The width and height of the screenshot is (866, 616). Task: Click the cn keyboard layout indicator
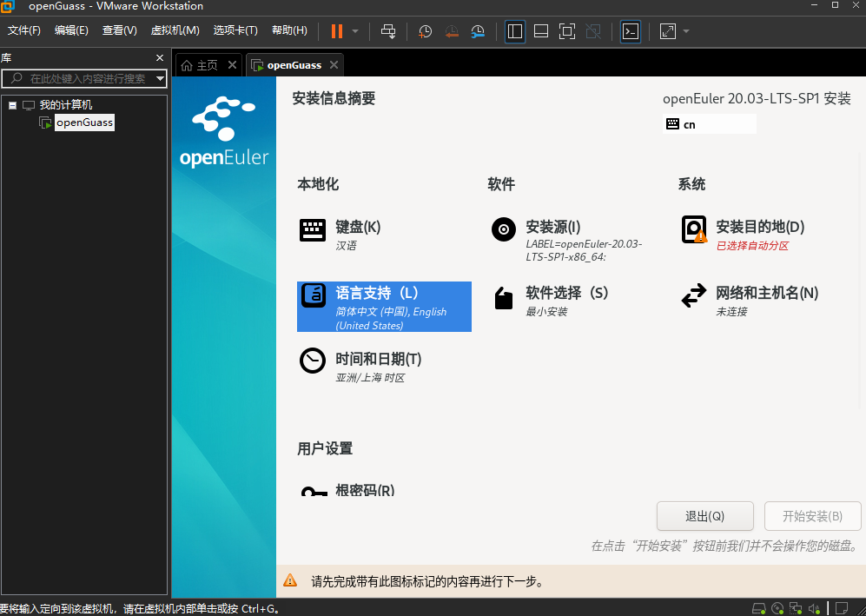[x=709, y=124]
